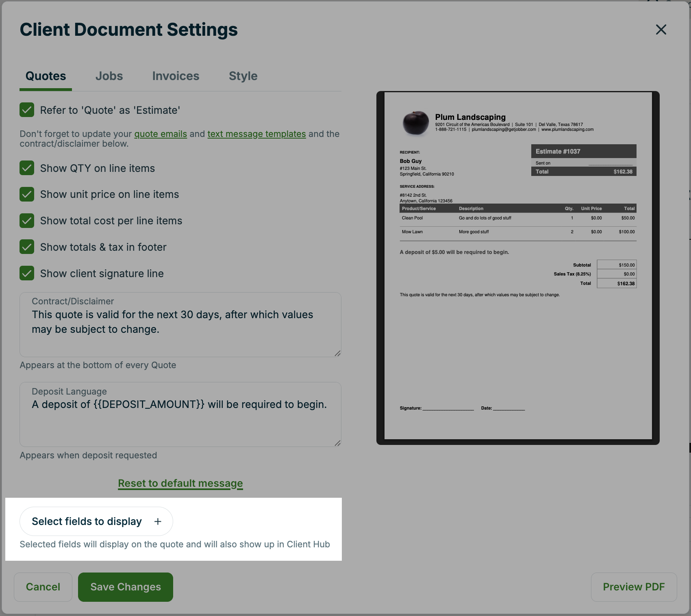
Task: Click the plus icon beside Select fields to display
Action: [158, 521]
